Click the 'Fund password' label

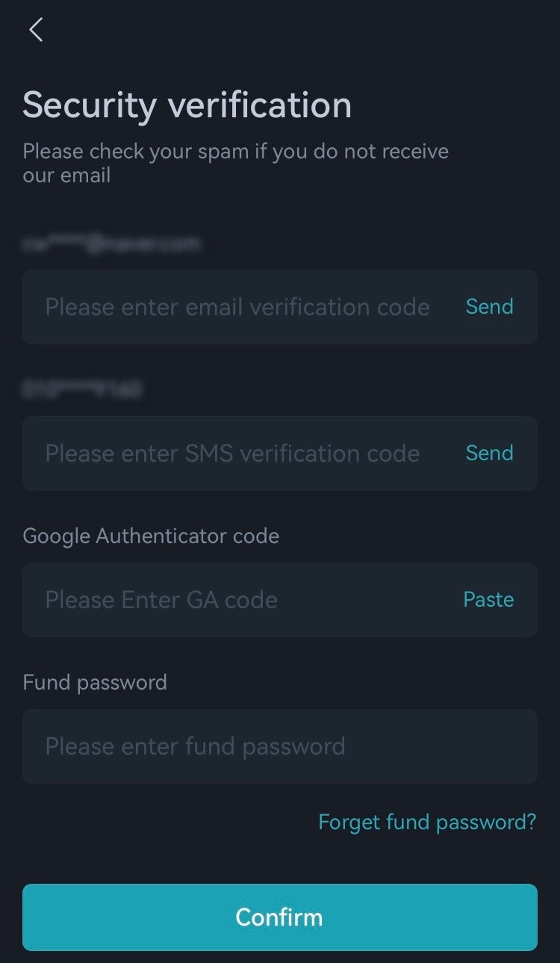coord(95,683)
